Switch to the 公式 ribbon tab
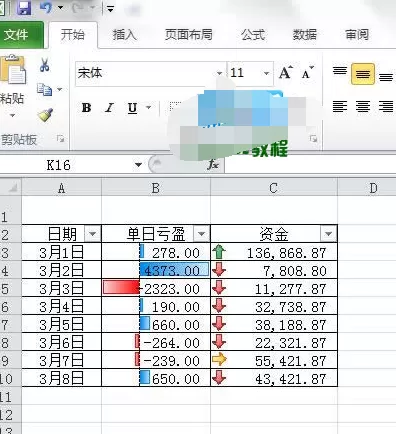 pyautogui.click(x=253, y=34)
